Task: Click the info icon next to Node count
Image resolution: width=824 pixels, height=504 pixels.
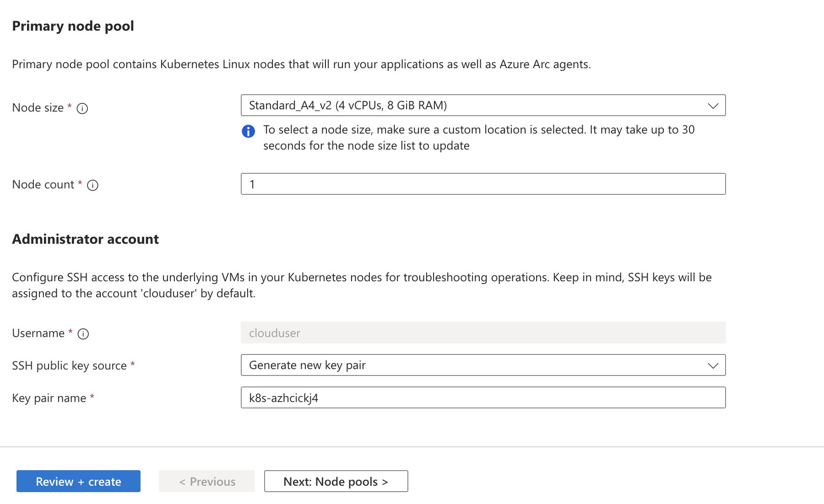Action: pyautogui.click(x=93, y=185)
